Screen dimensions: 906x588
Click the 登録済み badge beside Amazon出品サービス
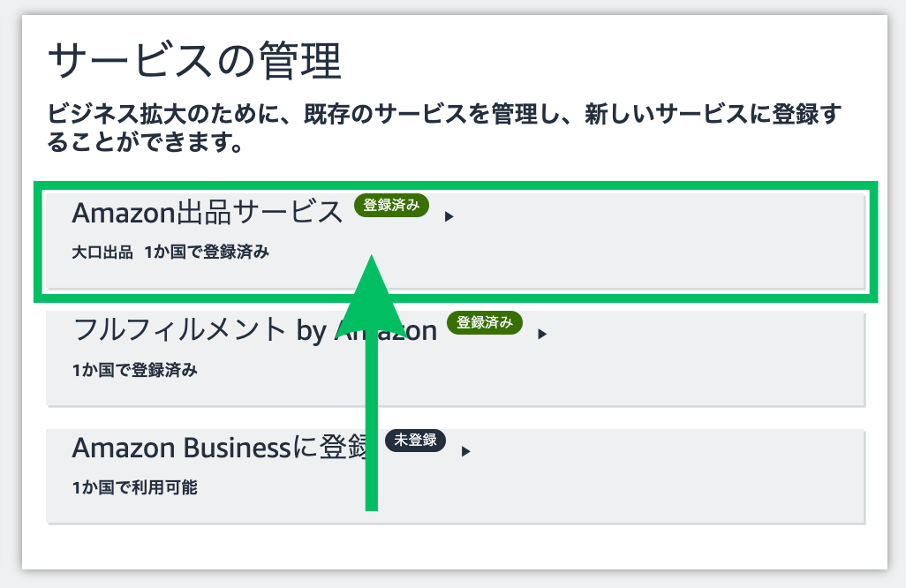(391, 205)
